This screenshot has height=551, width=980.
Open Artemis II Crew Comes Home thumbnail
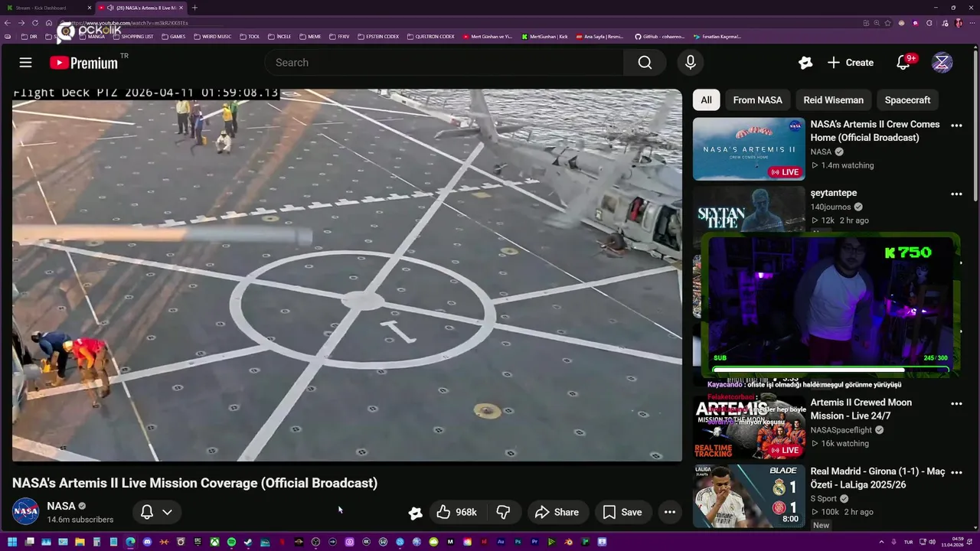tap(749, 149)
